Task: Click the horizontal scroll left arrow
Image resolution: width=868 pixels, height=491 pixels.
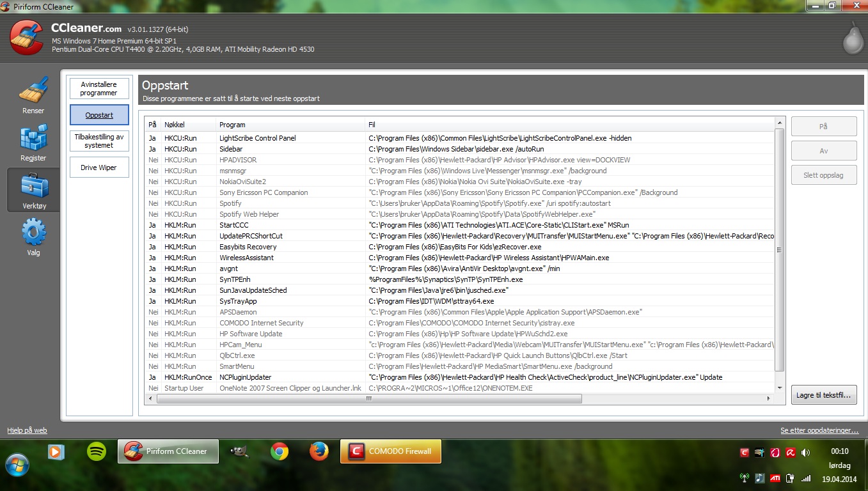Action: 151,398
